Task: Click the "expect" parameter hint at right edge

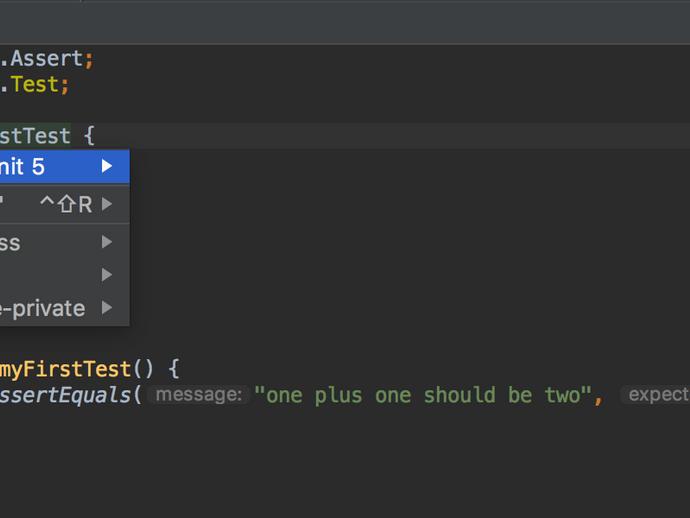Action: point(656,395)
